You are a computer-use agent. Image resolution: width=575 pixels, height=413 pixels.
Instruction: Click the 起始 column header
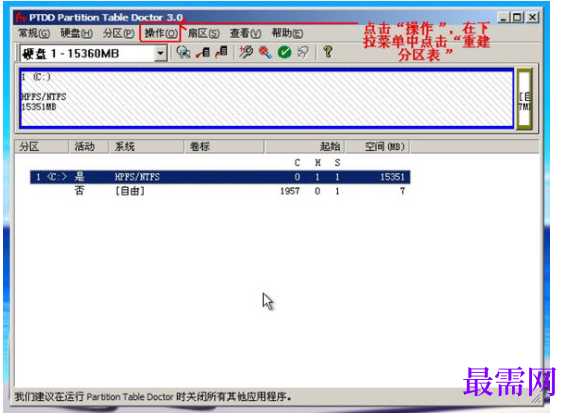click(x=305, y=147)
